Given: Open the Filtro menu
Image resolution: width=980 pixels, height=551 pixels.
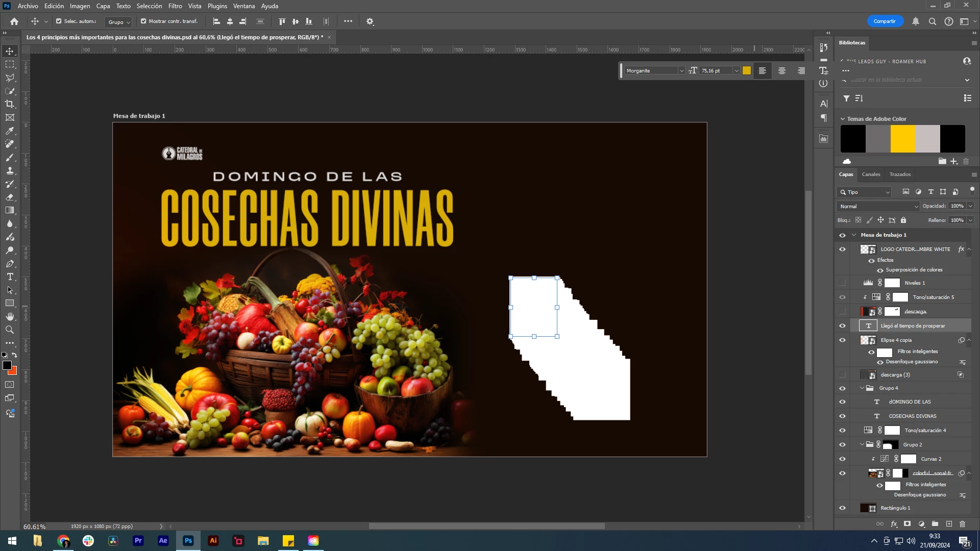Looking at the screenshot, I should pos(175,6).
